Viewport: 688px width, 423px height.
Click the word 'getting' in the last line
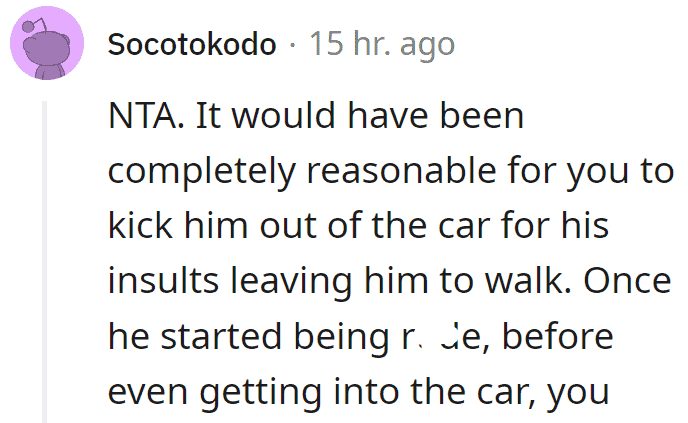[x=261, y=393]
